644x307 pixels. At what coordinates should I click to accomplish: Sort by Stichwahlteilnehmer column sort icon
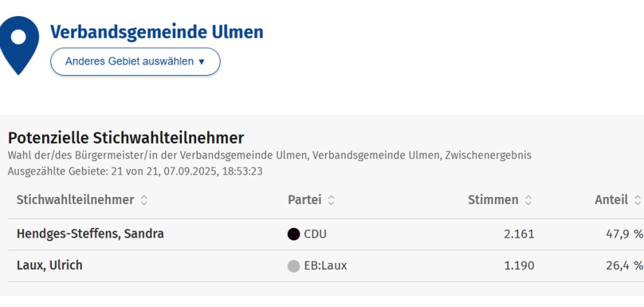coord(143,200)
